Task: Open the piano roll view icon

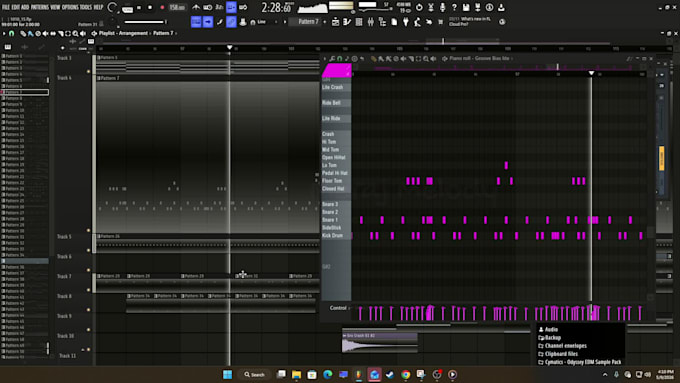Action: click(x=347, y=22)
